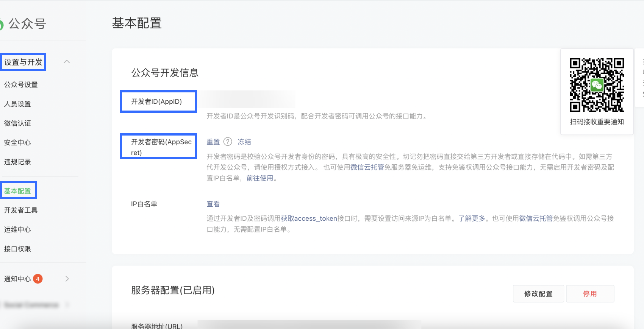Screen dimensions: 644x329
Task: Click the 扫码接收重要通知 caption
Action: (597, 122)
